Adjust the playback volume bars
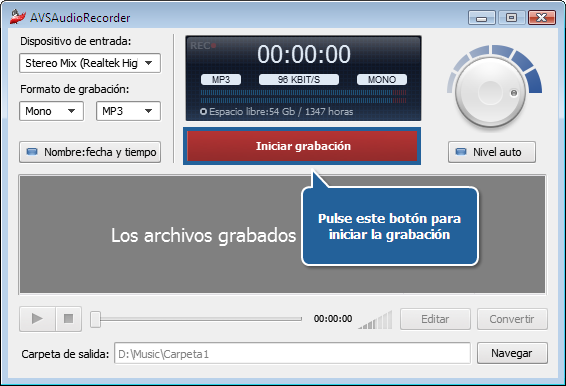The width and height of the screenshot is (566, 386). [x=375, y=320]
